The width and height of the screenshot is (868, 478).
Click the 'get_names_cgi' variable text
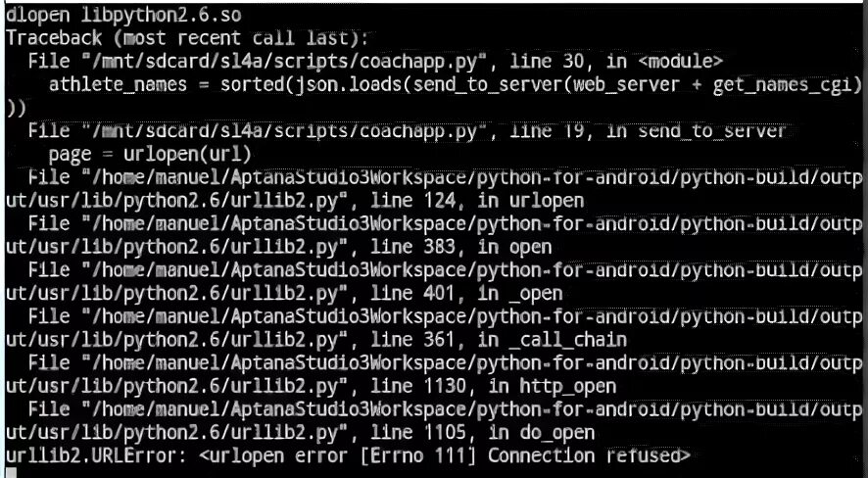784,85
